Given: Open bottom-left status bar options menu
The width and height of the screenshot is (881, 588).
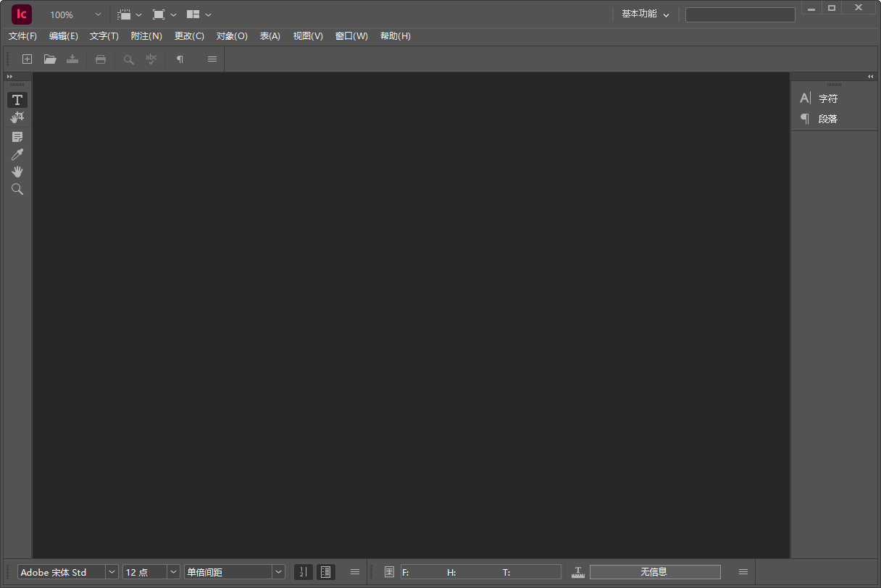Looking at the screenshot, I should click(x=355, y=572).
